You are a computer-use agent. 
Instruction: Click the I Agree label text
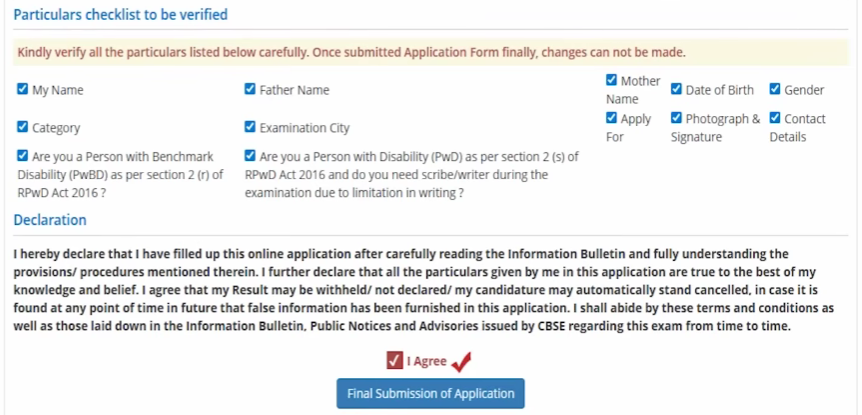pos(427,362)
